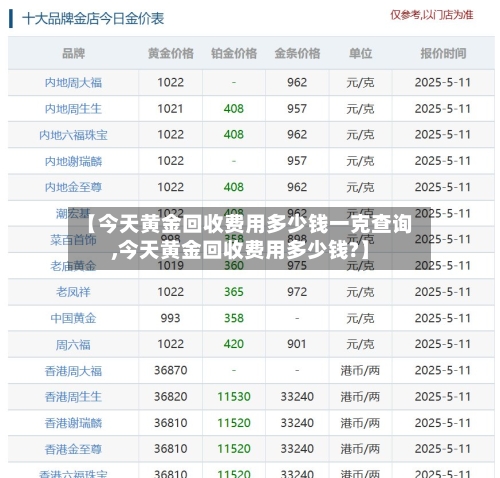The width and height of the screenshot is (500, 478).
Task: Click the 品牌 column header
Action: (73, 53)
